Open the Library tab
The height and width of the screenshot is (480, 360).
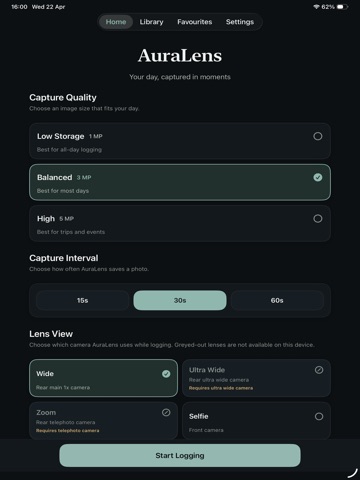click(151, 22)
